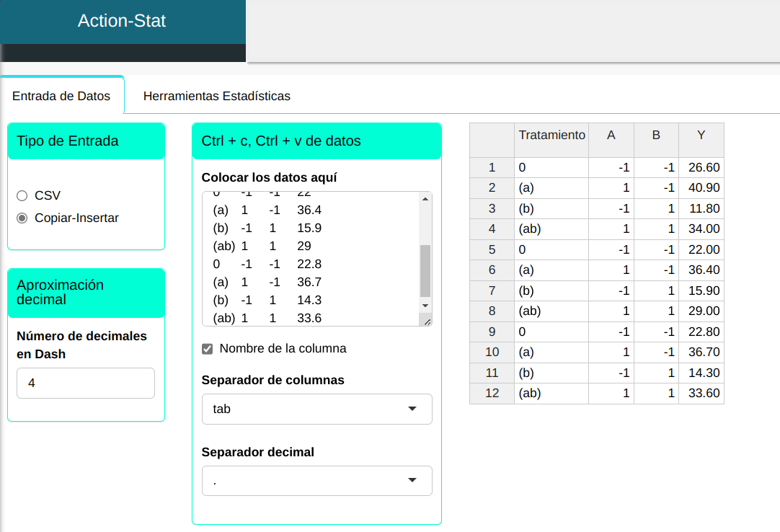Click the textarea resize handle corner
Image resolution: width=780 pixels, height=532 pixels.
(x=426, y=322)
